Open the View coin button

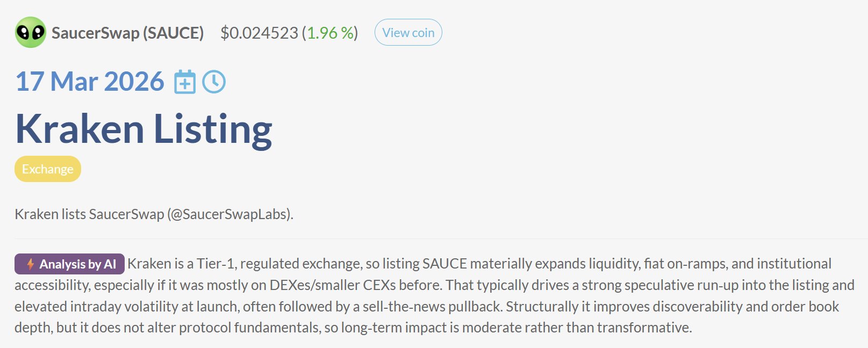(408, 33)
